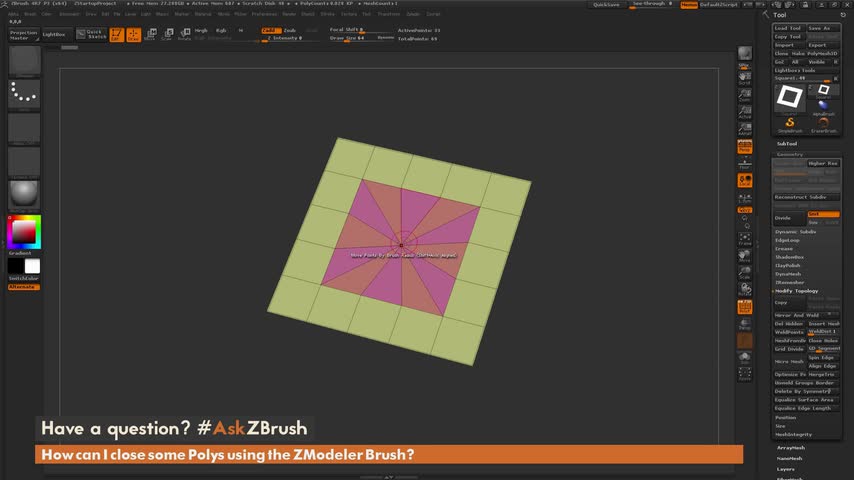Open the Transform menu
This screenshot has width=854, height=480.
click(x=389, y=14)
